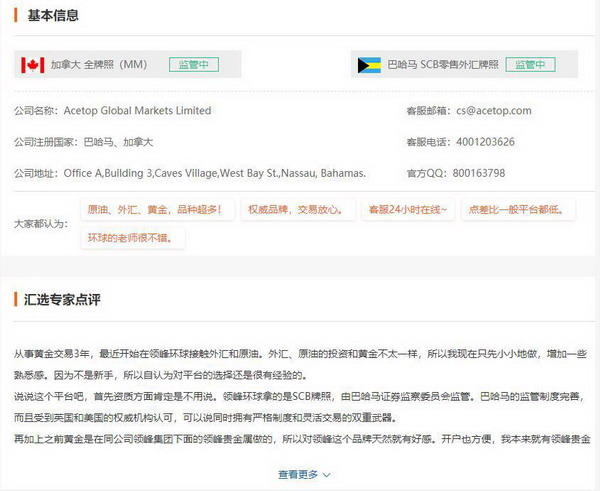
Task: Click the email cs@acetop.com
Action: click(x=493, y=111)
